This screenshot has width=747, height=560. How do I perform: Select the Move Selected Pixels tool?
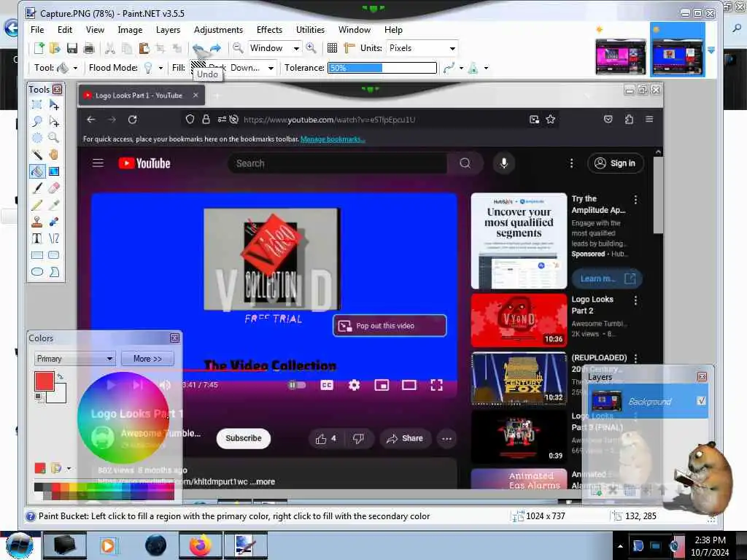click(54, 104)
